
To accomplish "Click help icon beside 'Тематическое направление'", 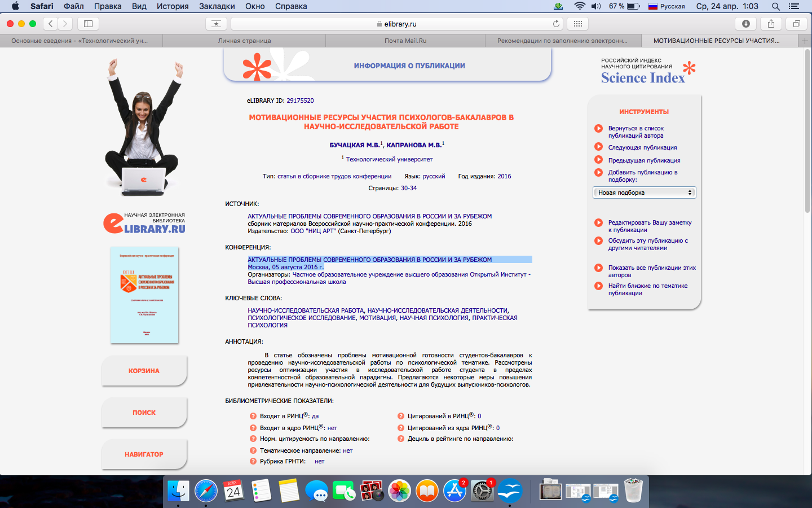I will click(253, 450).
